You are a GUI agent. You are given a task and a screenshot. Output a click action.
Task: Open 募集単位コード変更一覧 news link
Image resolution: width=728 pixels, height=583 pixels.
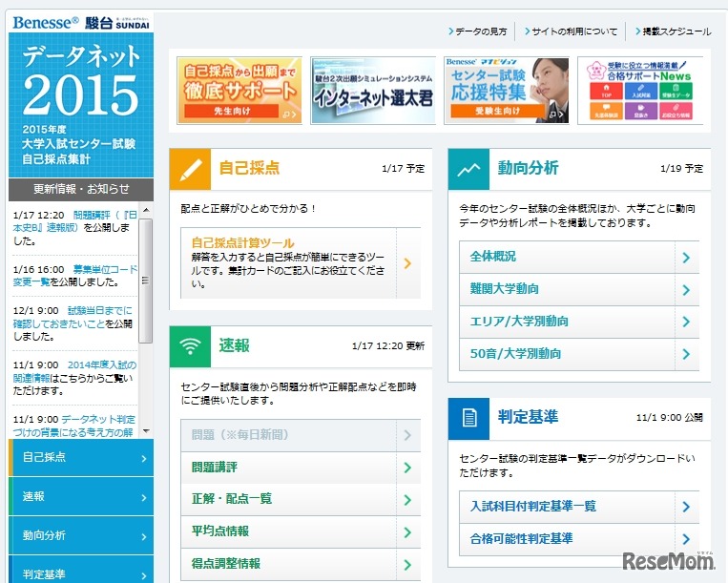pos(75,276)
